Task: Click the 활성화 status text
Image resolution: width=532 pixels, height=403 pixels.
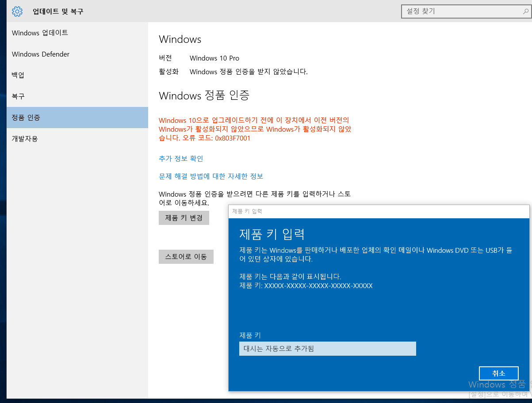Action: pos(249,72)
